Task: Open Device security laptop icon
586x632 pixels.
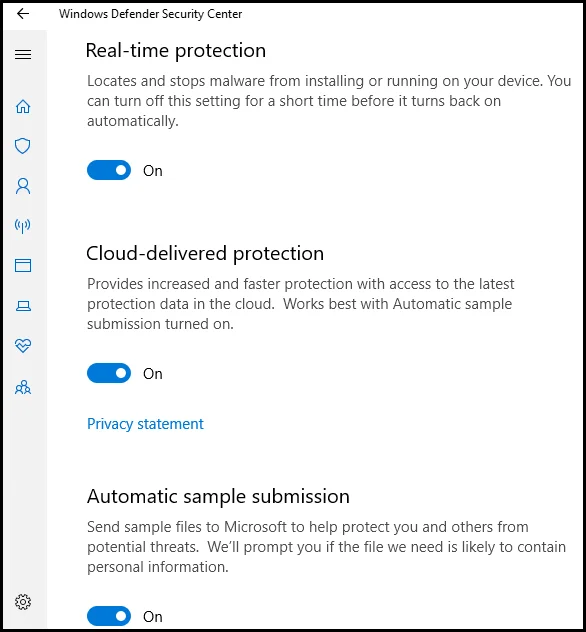Action: 23,306
